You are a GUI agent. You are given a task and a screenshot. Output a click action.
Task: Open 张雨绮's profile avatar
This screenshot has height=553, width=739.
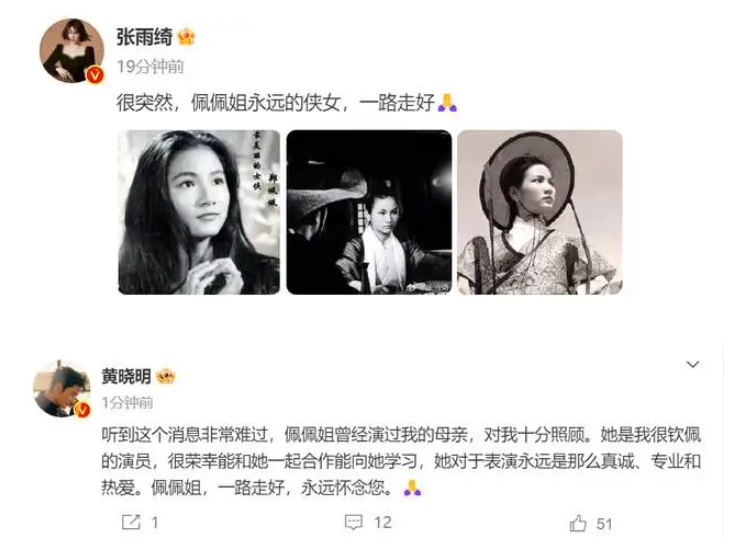(72, 50)
